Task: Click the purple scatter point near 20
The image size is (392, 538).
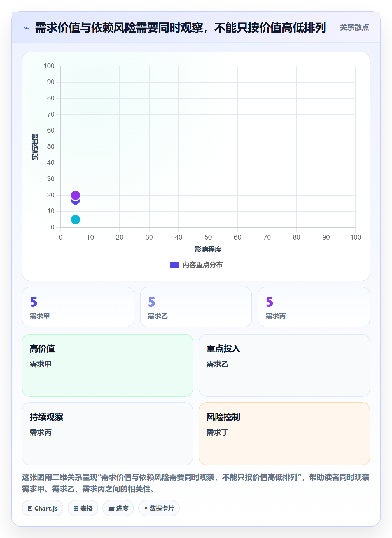Action: (x=75, y=195)
